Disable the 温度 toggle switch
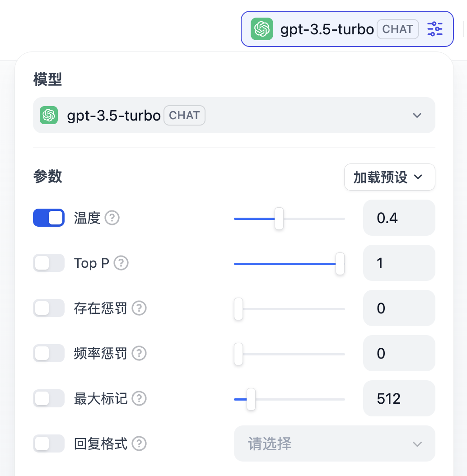Screen dimensions: 467x476 point(49,218)
